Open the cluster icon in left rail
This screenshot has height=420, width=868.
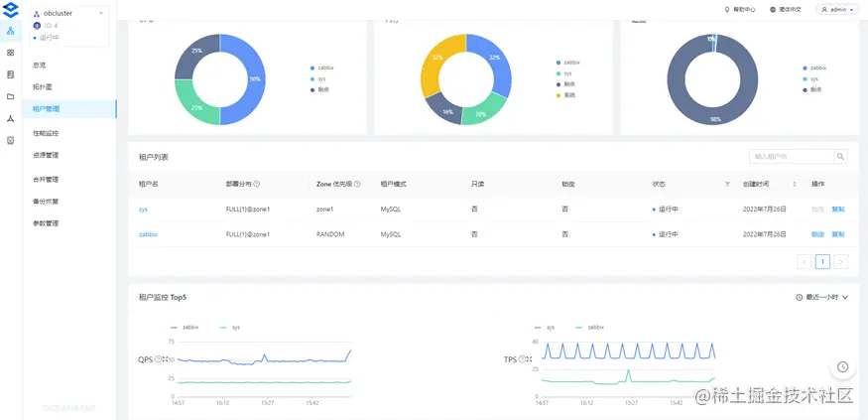11,31
